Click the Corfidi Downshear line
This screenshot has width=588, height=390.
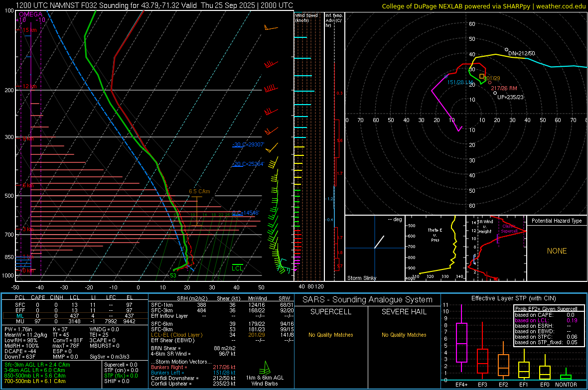[193, 378]
